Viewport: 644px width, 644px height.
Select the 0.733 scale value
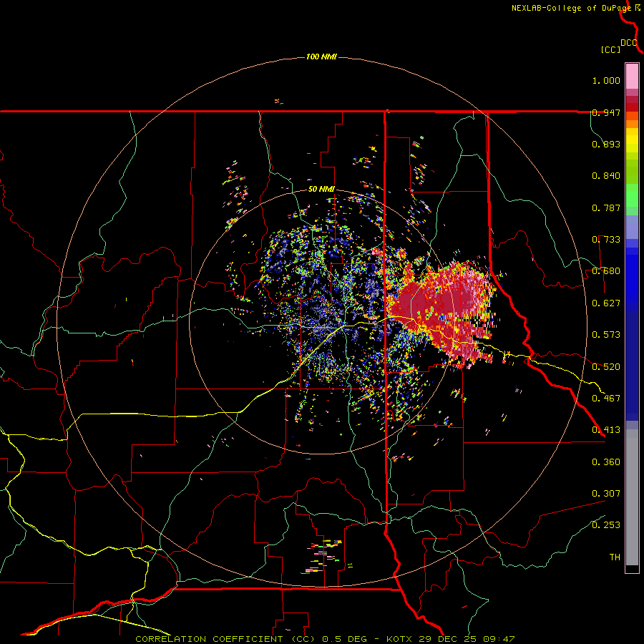click(606, 240)
